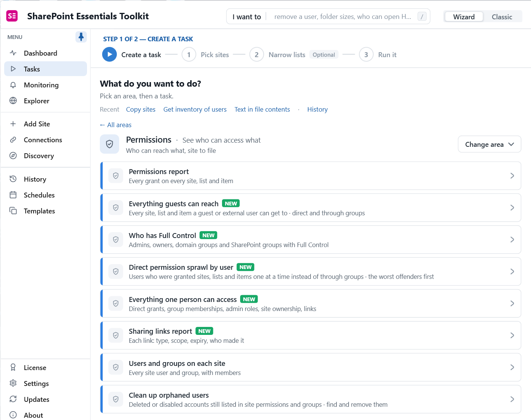
Task: Click the Discovery compass icon
Action: (13, 156)
